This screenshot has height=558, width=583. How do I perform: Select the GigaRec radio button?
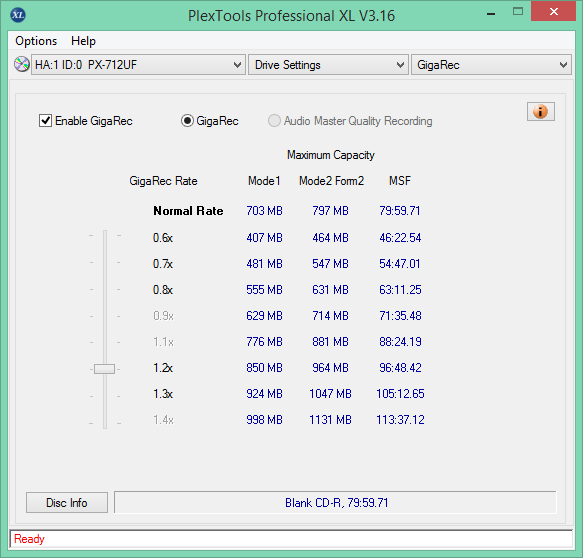pyautogui.click(x=187, y=121)
